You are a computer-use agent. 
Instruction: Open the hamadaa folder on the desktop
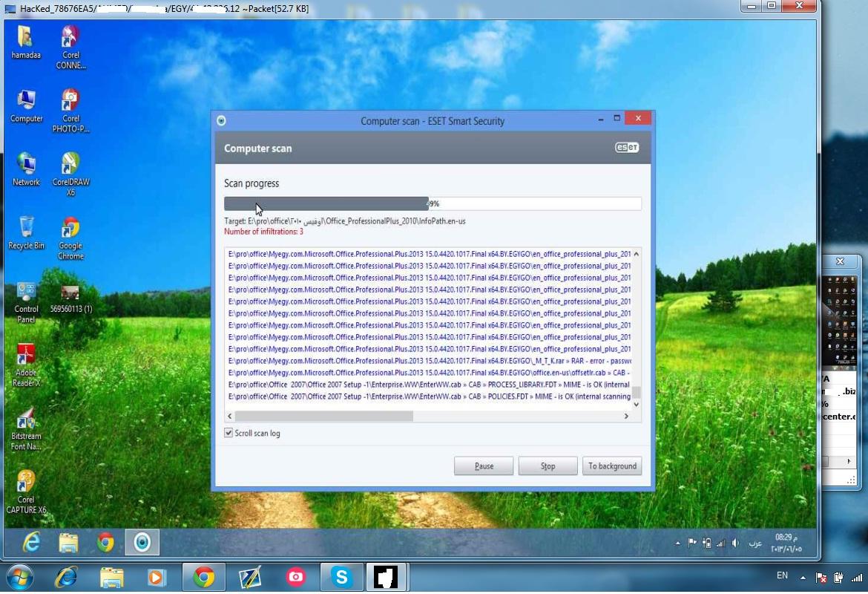(x=26, y=42)
